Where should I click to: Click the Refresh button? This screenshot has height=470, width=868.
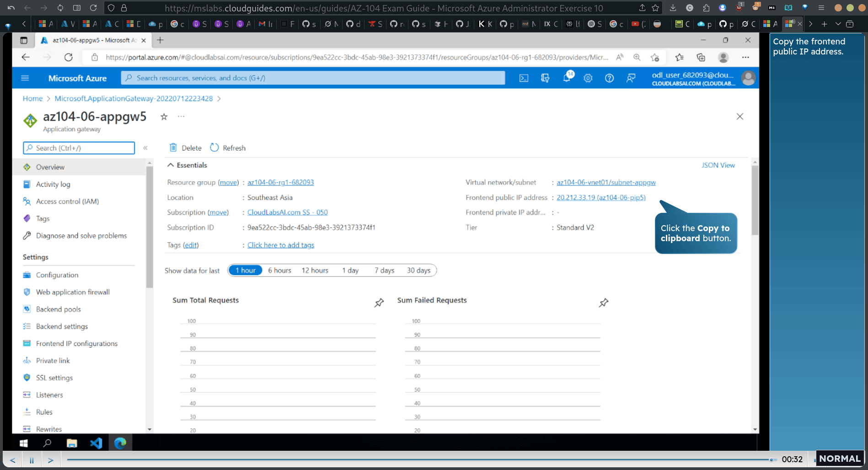[x=228, y=148]
